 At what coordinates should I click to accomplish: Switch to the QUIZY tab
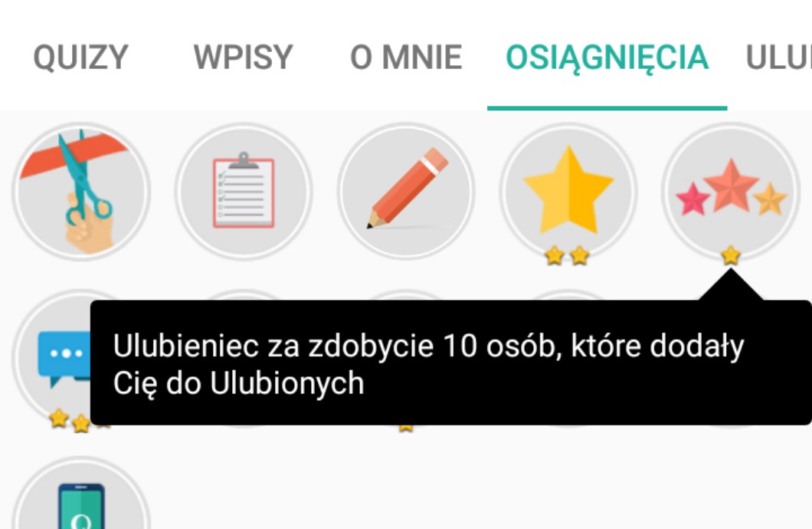(x=80, y=57)
